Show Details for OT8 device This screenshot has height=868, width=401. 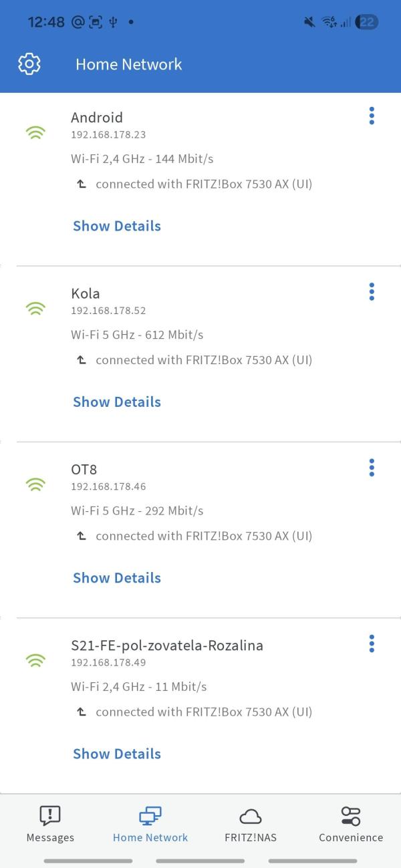pyautogui.click(x=117, y=578)
